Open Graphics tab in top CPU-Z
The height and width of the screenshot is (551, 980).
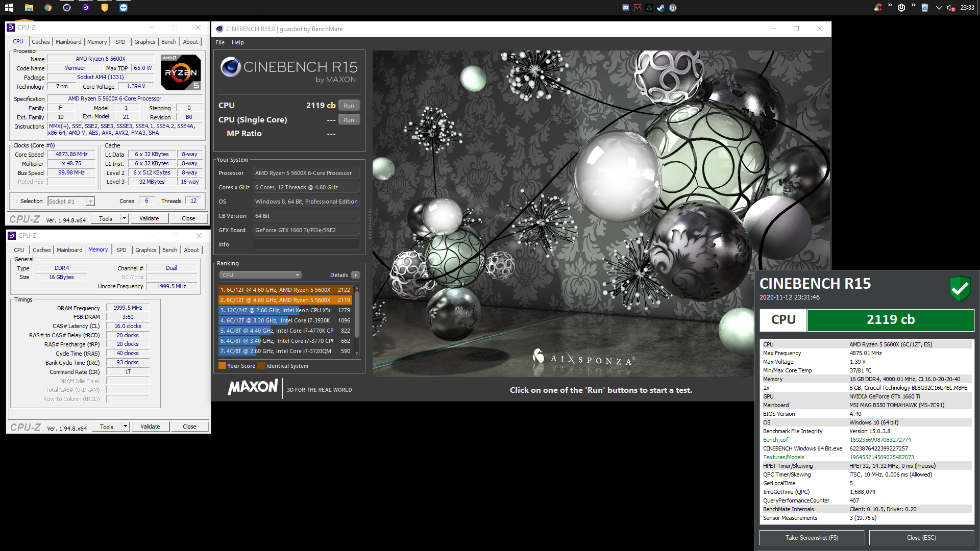point(145,42)
